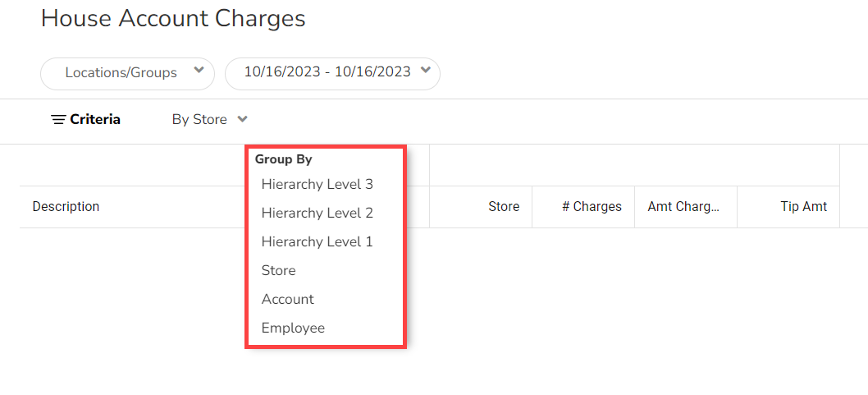The width and height of the screenshot is (868, 395).
Task: Click the House Account Charges title
Action: point(173,19)
